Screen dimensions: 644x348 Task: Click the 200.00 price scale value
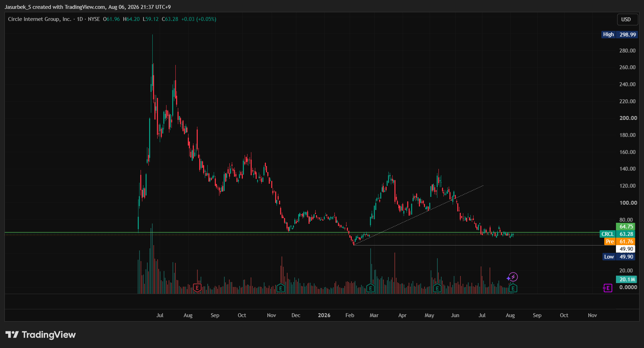point(628,118)
